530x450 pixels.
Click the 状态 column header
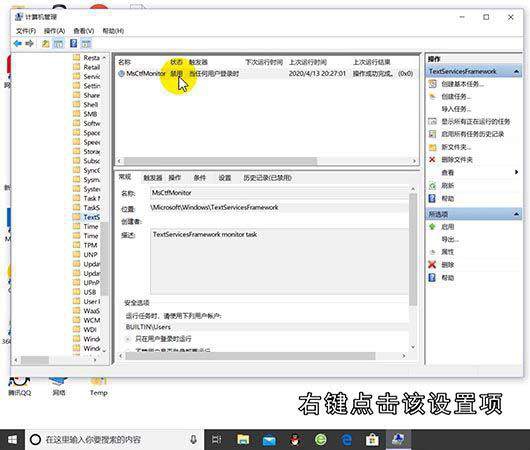pyautogui.click(x=176, y=62)
